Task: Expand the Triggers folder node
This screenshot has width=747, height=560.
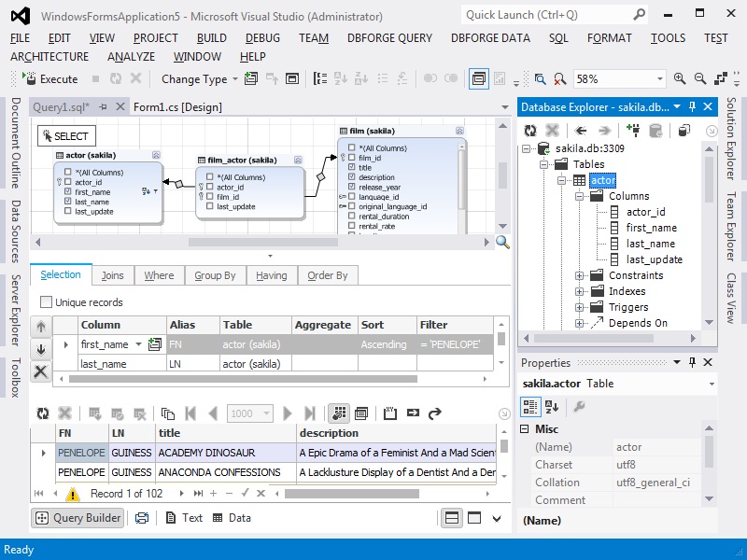Action: 579,307
